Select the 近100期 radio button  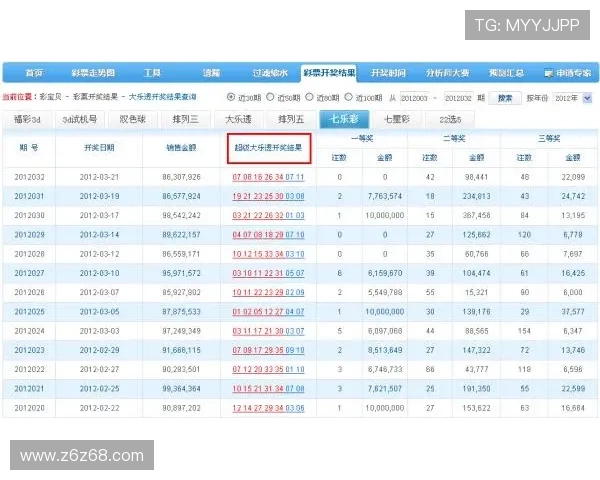click(x=348, y=97)
